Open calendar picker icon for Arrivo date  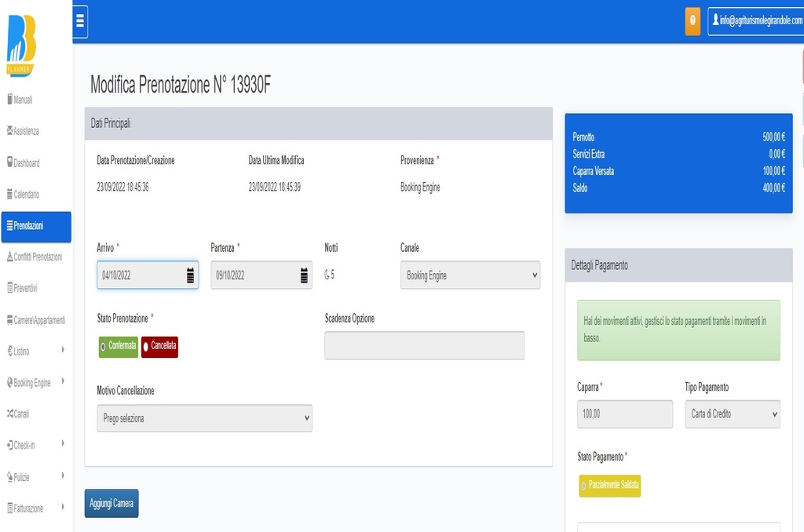(x=190, y=275)
